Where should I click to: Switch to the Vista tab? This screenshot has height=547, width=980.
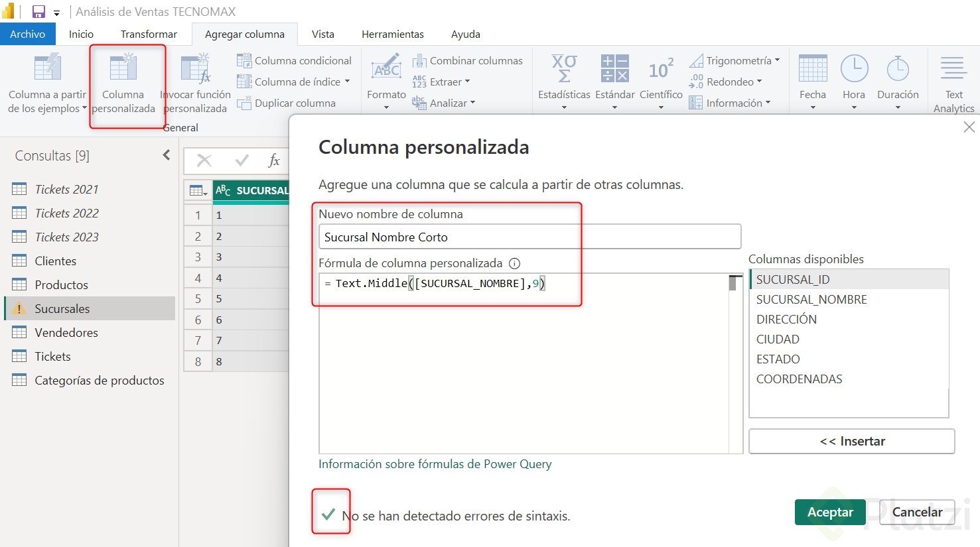(323, 34)
